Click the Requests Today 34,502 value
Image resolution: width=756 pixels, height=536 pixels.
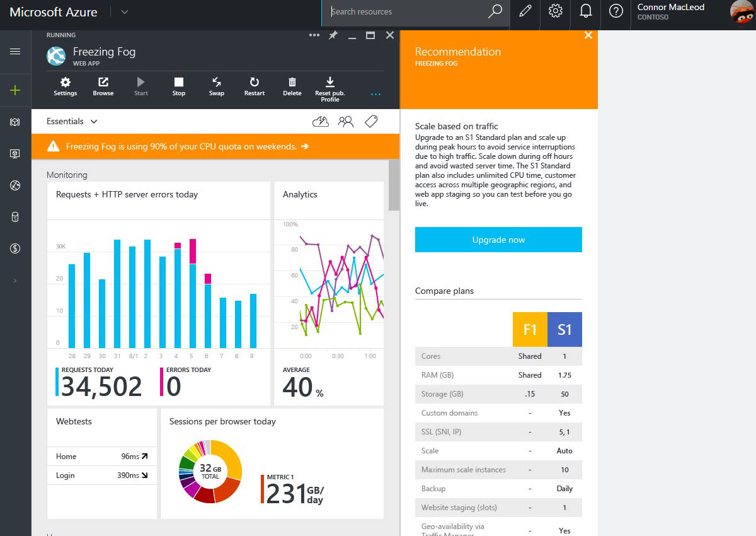[101, 387]
